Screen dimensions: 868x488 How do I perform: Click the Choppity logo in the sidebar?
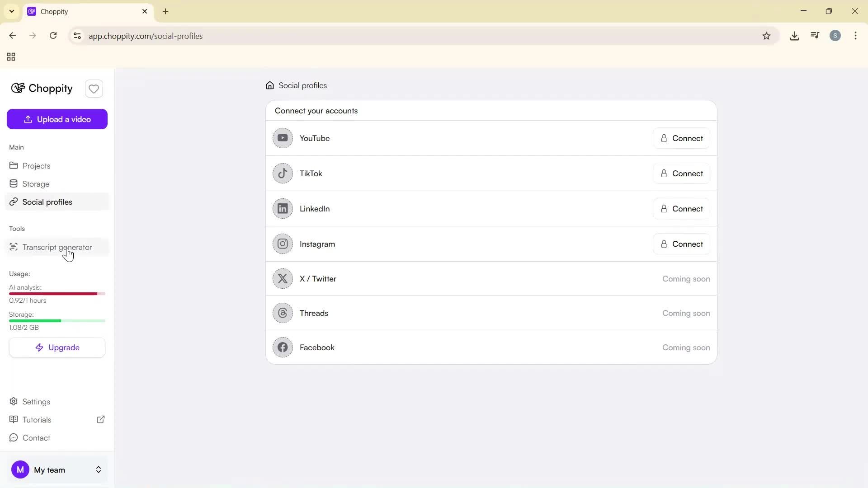[x=41, y=88]
